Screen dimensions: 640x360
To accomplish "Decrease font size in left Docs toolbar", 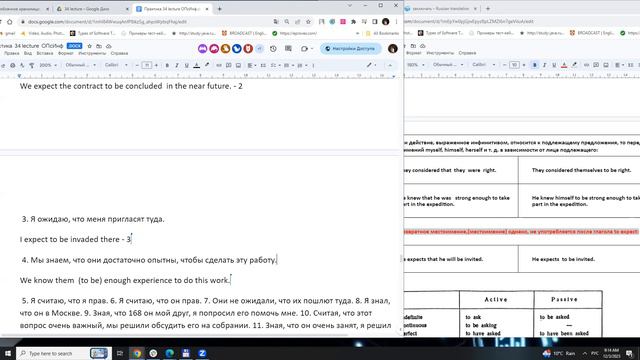I will [137, 65].
